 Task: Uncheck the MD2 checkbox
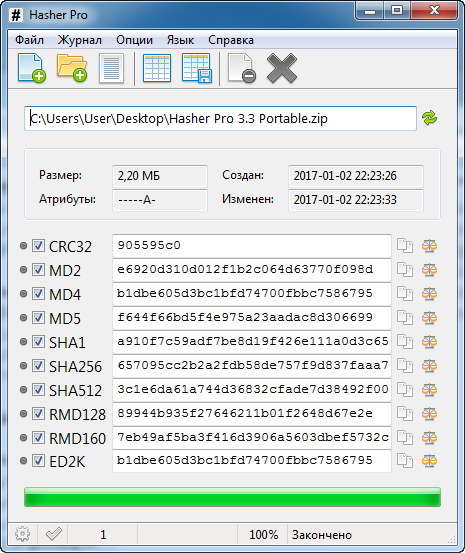click(x=38, y=269)
